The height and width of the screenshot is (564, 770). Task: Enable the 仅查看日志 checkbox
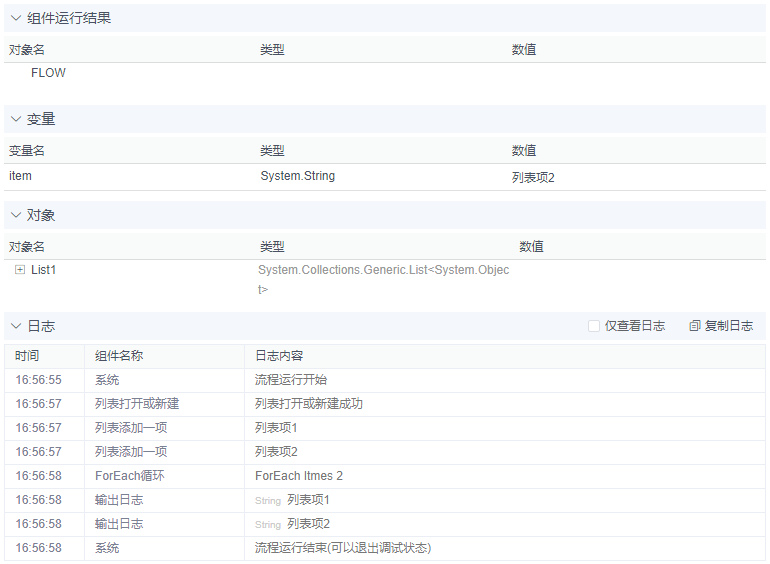click(x=594, y=326)
